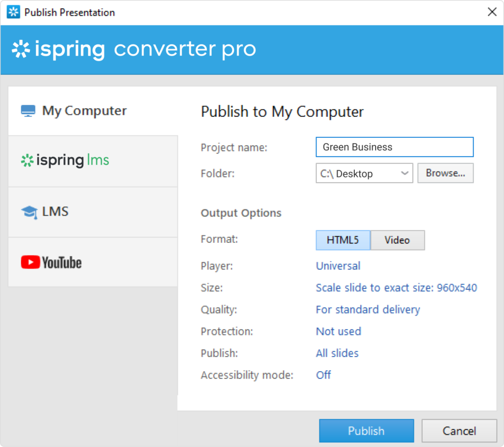Open the All slides publish link
504x447 pixels.
pyautogui.click(x=337, y=353)
